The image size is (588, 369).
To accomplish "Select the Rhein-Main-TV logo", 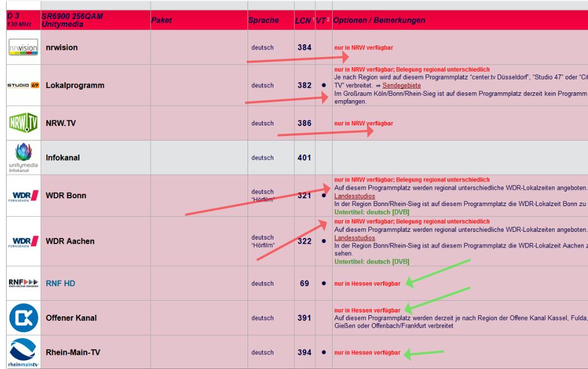I will [23, 353].
